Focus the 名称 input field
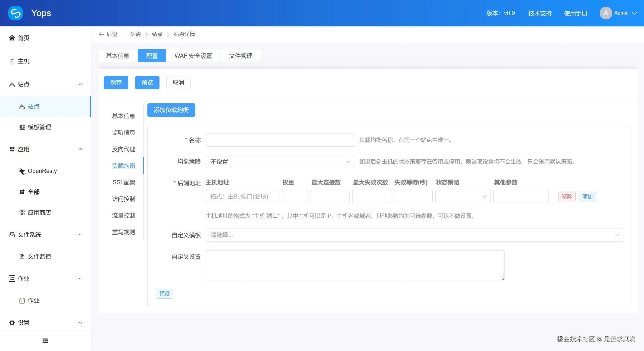This screenshot has height=351, width=644. (x=280, y=140)
